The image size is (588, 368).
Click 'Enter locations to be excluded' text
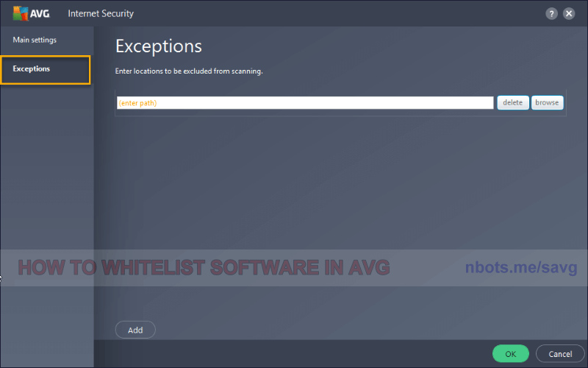(x=189, y=71)
